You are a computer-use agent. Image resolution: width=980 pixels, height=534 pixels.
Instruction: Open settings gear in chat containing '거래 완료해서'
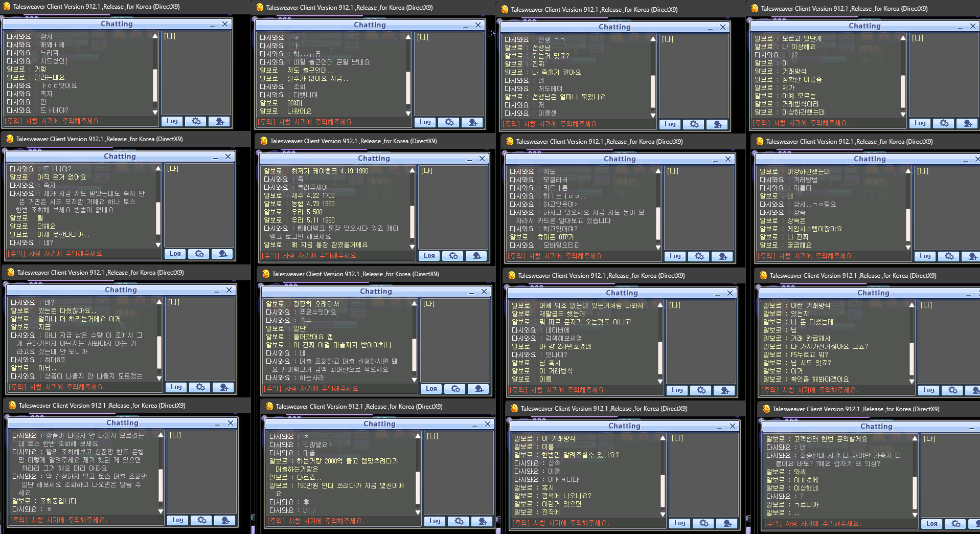(x=952, y=390)
